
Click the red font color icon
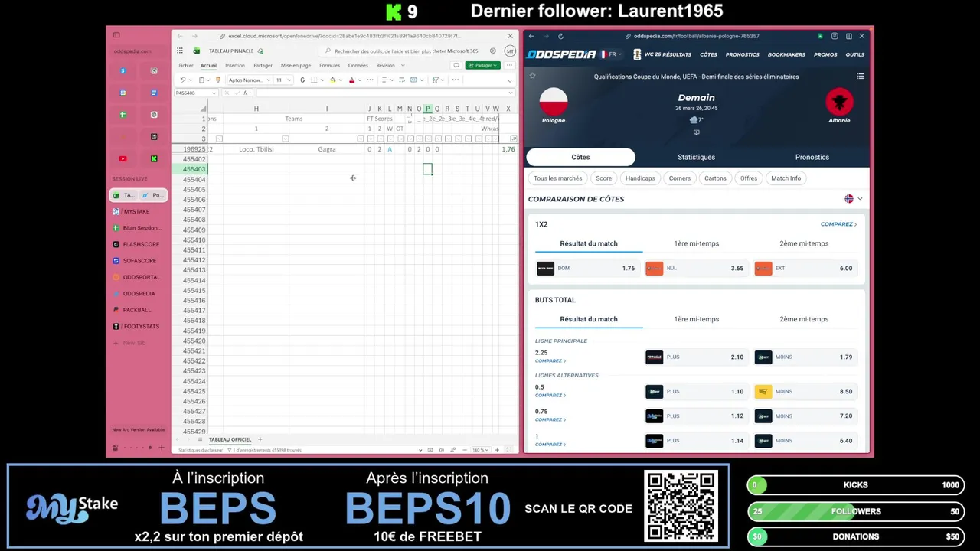tap(351, 80)
